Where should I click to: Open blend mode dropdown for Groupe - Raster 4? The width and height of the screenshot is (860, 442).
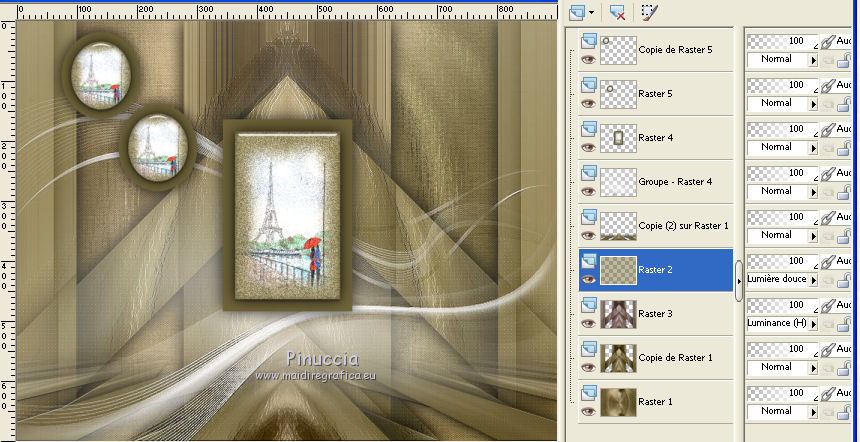click(x=813, y=191)
